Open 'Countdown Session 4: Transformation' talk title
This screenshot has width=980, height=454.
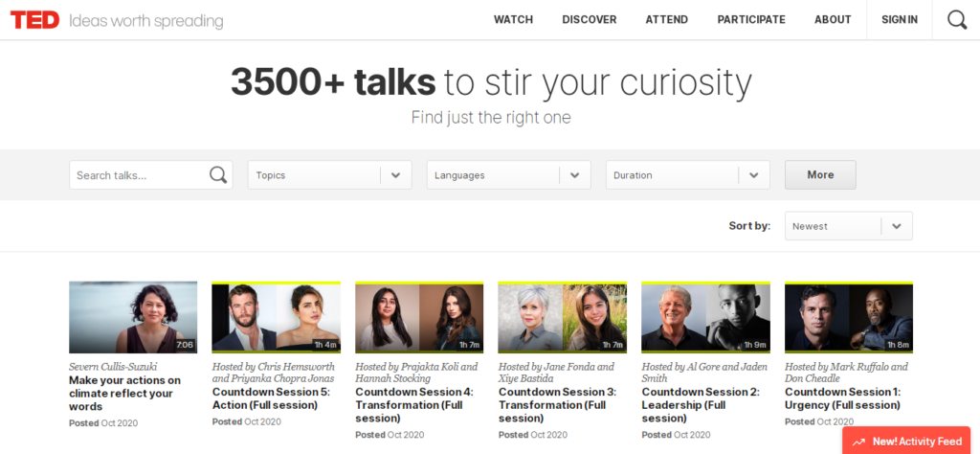coord(414,404)
